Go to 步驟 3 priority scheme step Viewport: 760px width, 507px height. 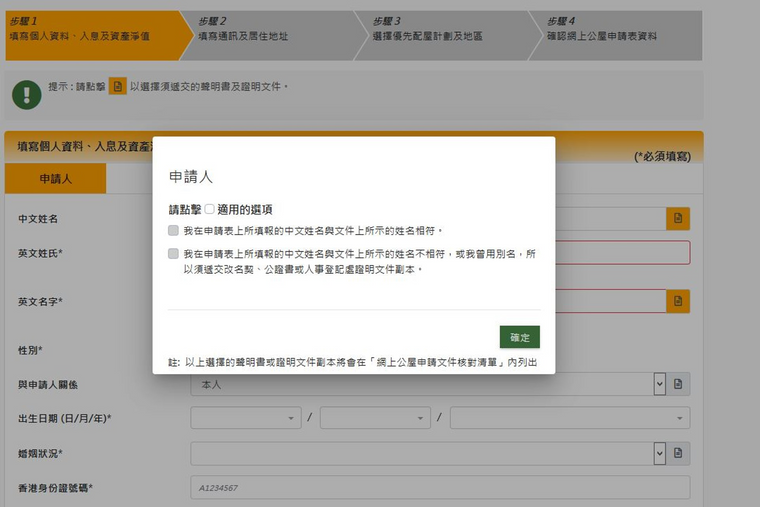448,35
